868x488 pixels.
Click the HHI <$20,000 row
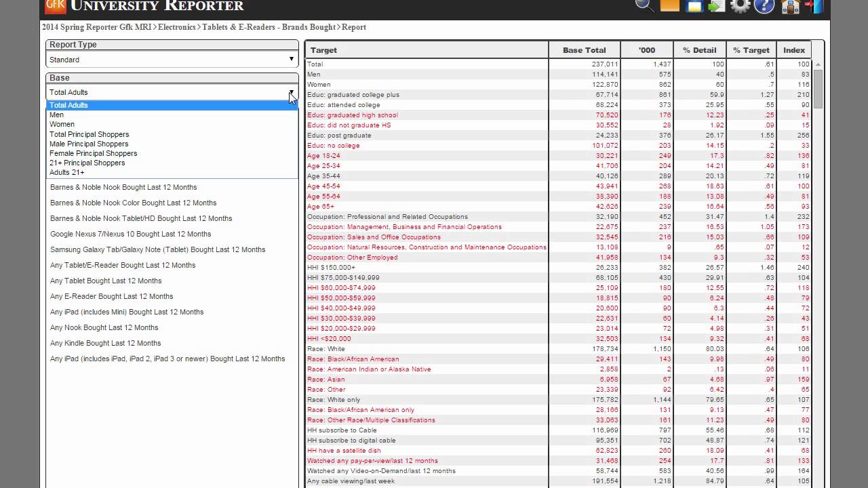(558, 339)
